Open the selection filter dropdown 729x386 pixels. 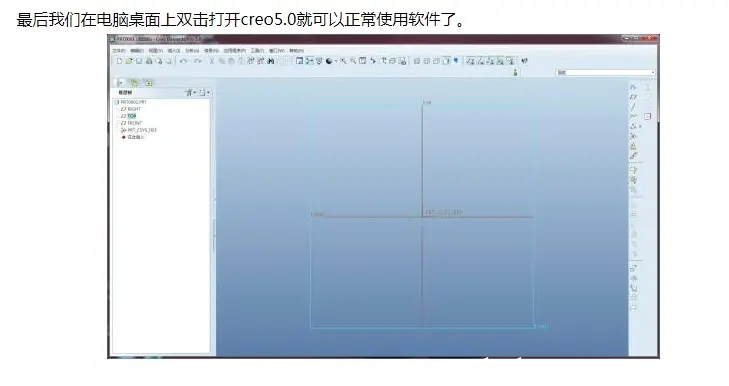[605, 73]
